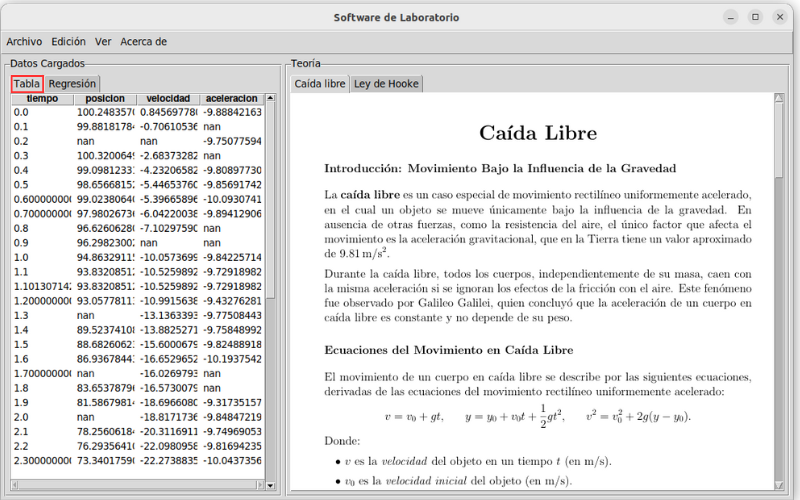Click the table's horizontal scroll right arrow

(260, 485)
